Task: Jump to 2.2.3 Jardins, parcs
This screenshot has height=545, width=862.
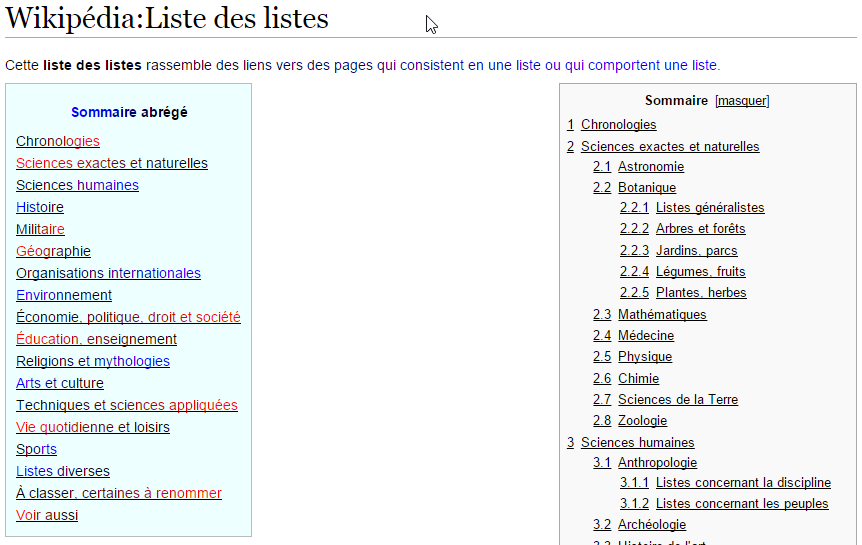Action: coord(678,251)
